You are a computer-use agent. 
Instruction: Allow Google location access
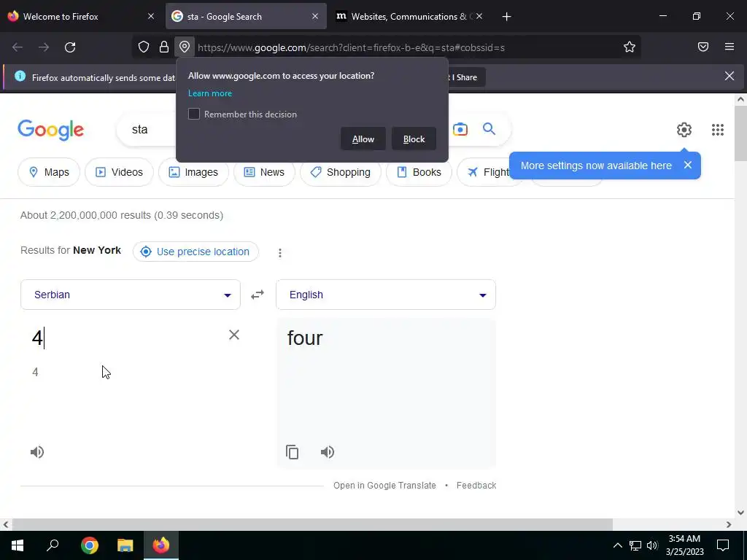click(363, 139)
